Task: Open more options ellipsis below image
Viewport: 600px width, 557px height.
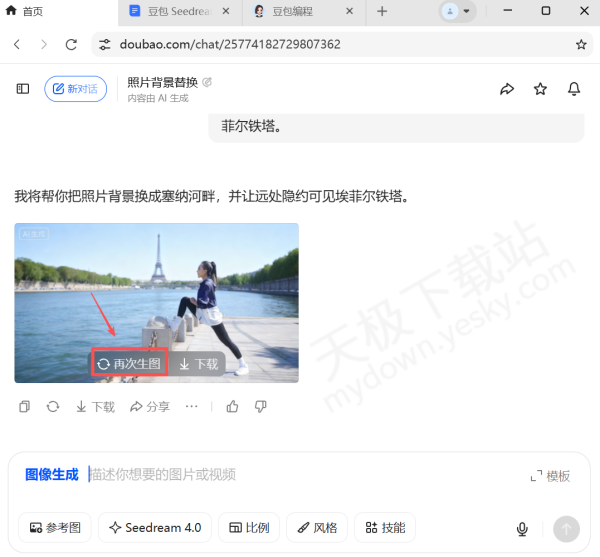Action: tap(192, 407)
